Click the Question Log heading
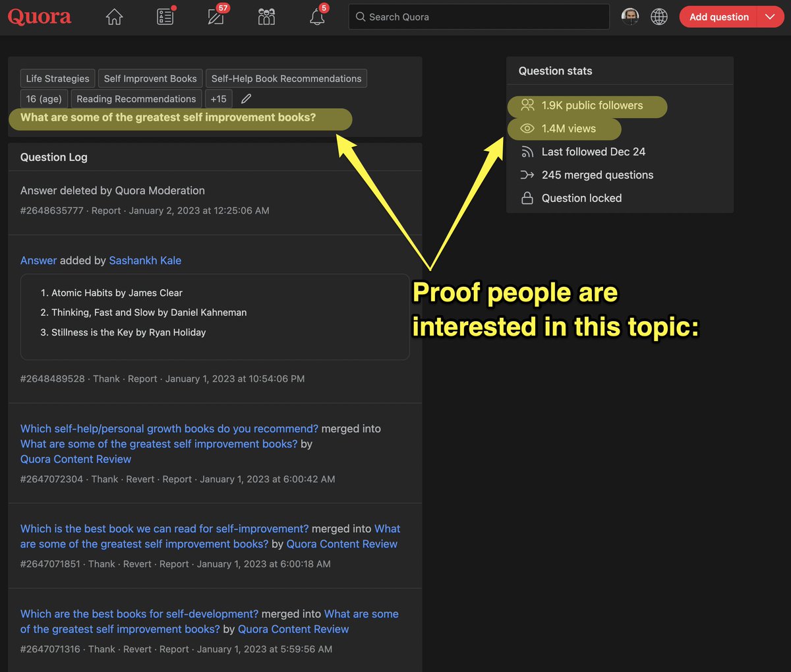The image size is (791, 672). pyautogui.click(x=54, y=157)
